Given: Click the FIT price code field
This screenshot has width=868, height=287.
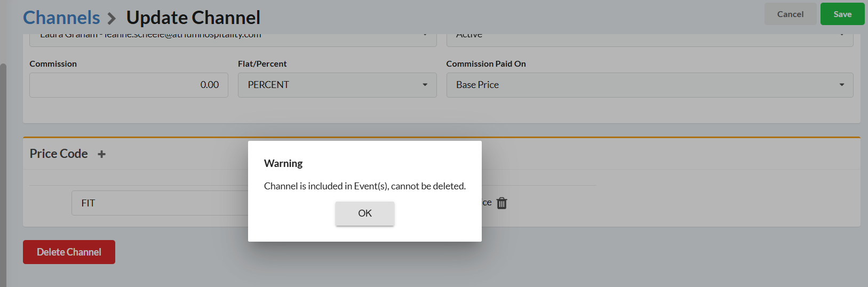Looking at the screenshot, I should click(160, 203).
